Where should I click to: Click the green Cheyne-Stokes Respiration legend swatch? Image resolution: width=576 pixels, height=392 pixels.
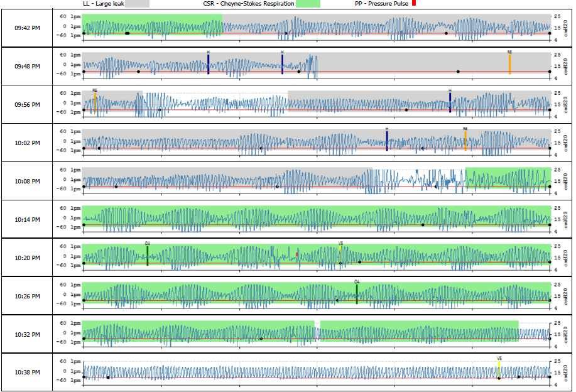pyautogui.click(x=307, y=4)
